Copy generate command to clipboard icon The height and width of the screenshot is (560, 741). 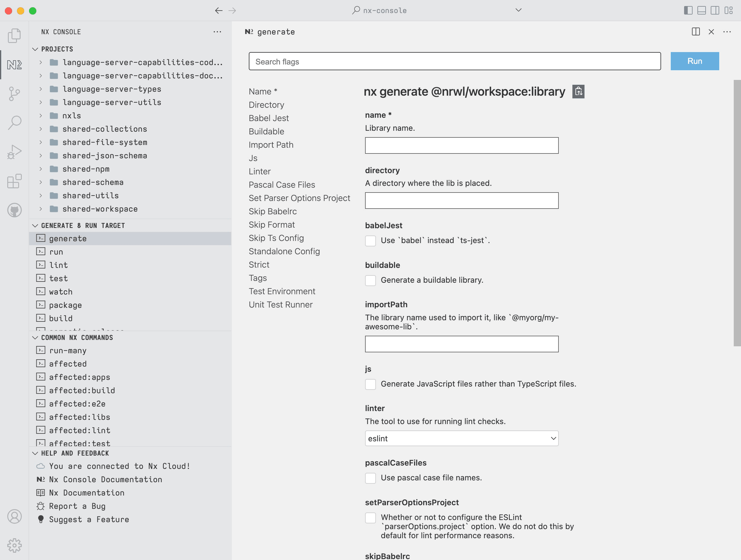coord(578,91)
